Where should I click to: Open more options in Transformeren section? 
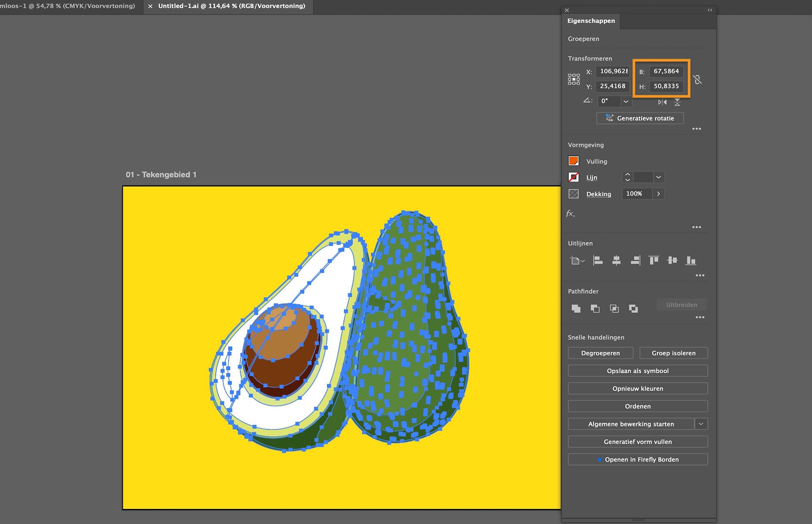(x=697, y=128)
